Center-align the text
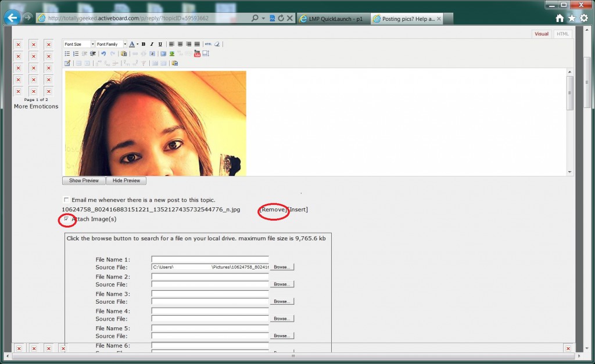This screenshot has width=595, height=364. click(x=180, y=44)
